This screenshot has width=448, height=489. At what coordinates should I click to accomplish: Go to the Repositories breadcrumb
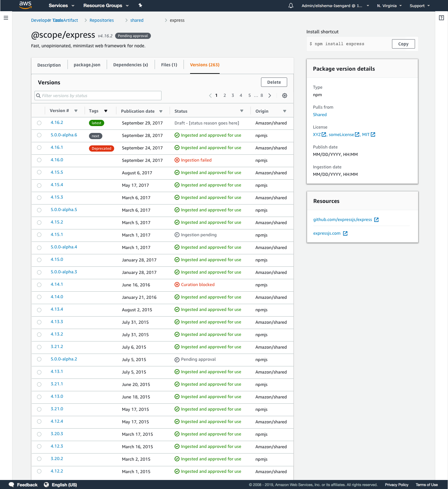pos(102,20)
